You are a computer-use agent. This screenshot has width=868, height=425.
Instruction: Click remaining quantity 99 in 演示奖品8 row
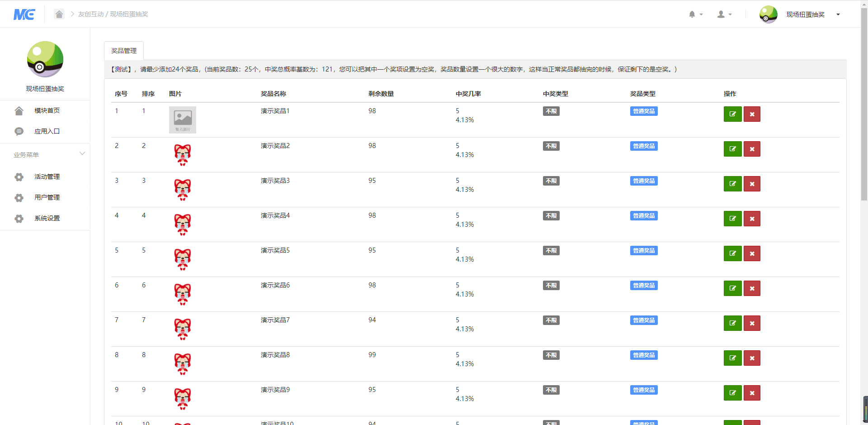[372, 355]
